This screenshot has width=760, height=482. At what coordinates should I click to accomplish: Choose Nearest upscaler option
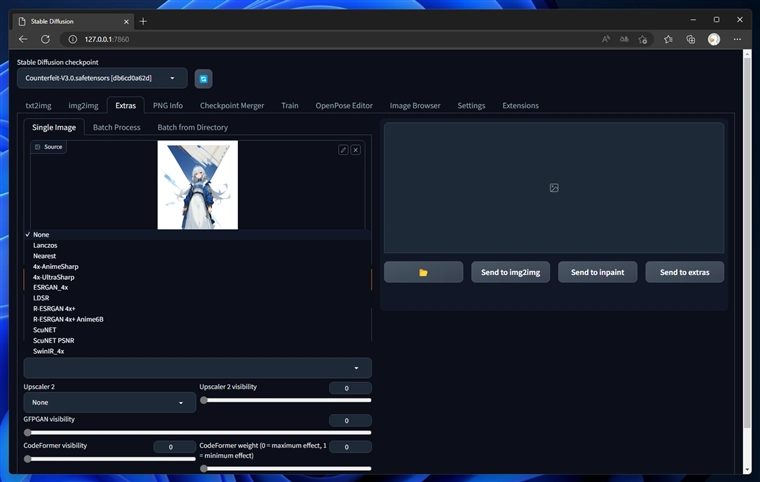point(198,256)
